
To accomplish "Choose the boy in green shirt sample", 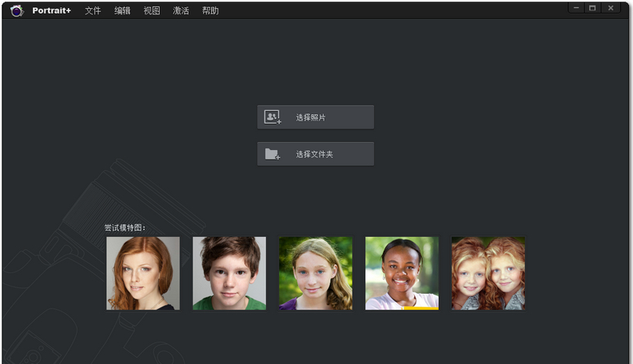I will coord(229,273).
